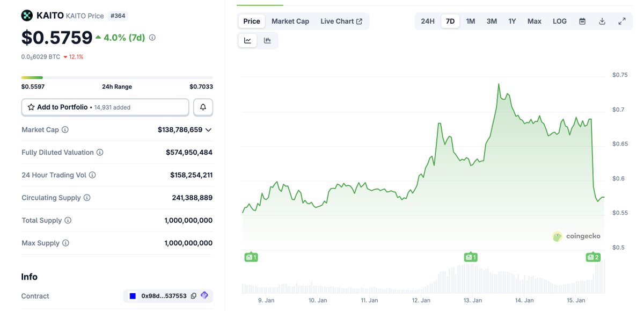
Task: Click the Market Cap info icon
Action: (65, 130)
